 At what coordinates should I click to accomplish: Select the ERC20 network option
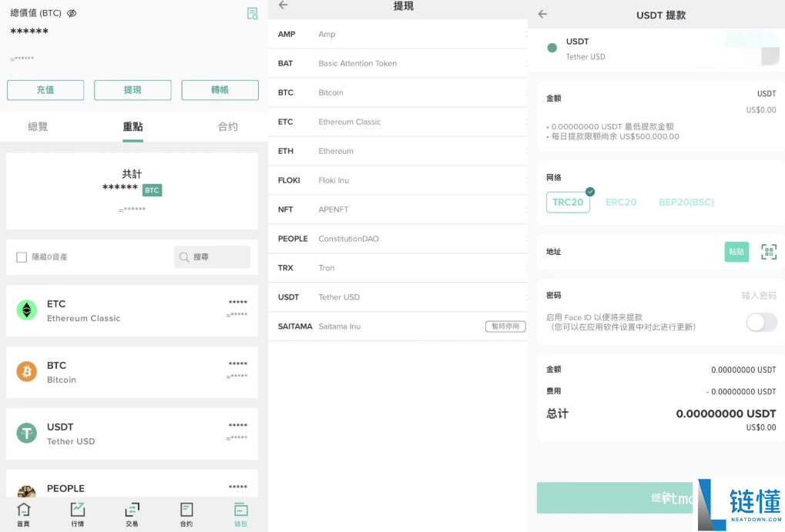621,202
